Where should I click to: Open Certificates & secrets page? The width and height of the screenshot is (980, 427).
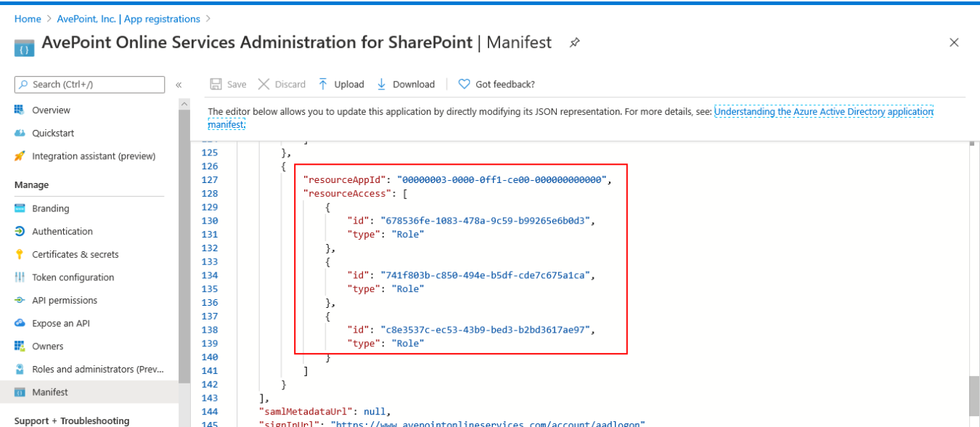click(x=75, y=254)
